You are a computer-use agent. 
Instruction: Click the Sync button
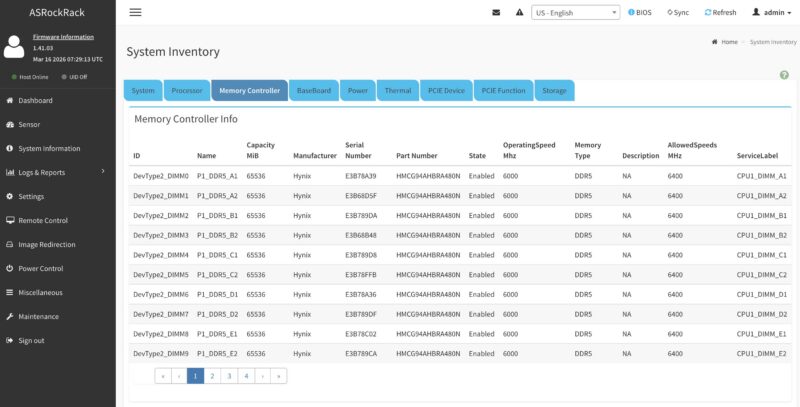pos(678,12)
